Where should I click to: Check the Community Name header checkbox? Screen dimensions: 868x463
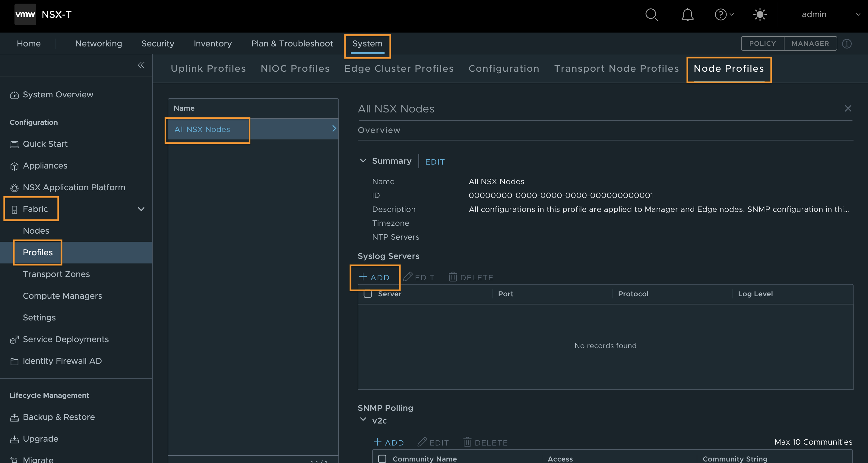pyautogui.click(x=382, y=459)
